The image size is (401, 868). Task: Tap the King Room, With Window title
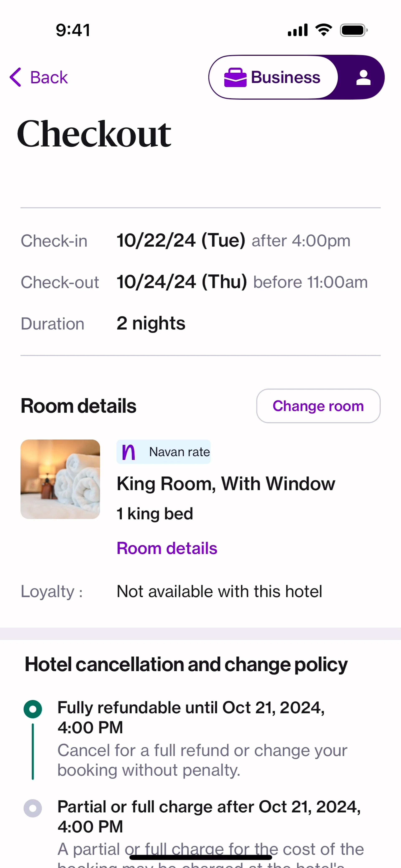click(x=226, y=484)
